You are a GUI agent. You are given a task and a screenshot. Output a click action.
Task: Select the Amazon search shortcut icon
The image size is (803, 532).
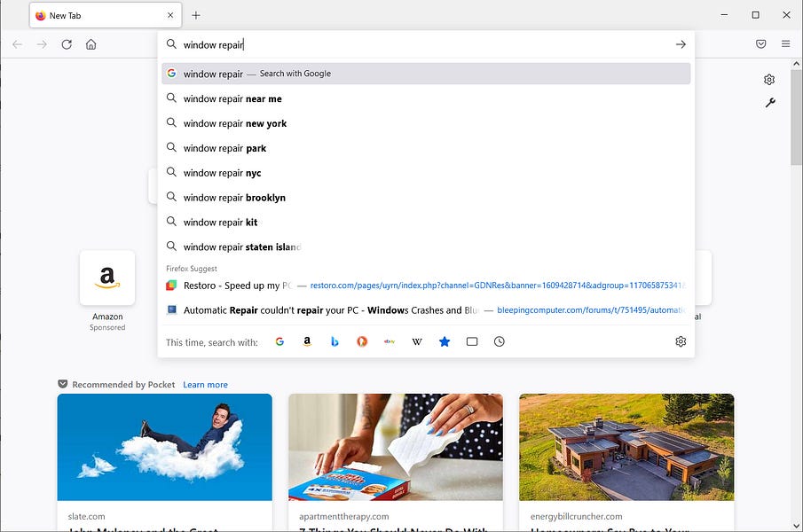[x=307, y=341]
